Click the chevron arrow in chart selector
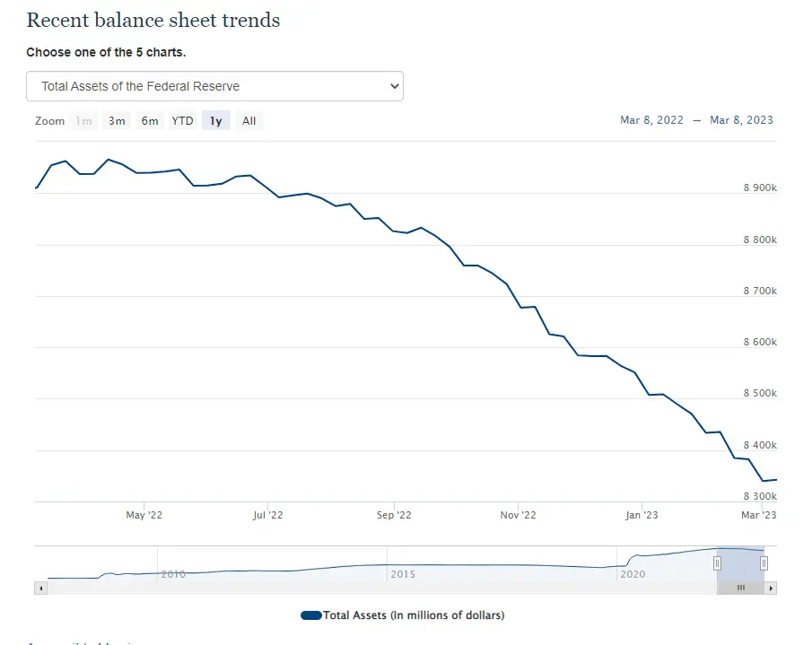The height and width of the screenshot is (645, 812). tap(393, 86)
